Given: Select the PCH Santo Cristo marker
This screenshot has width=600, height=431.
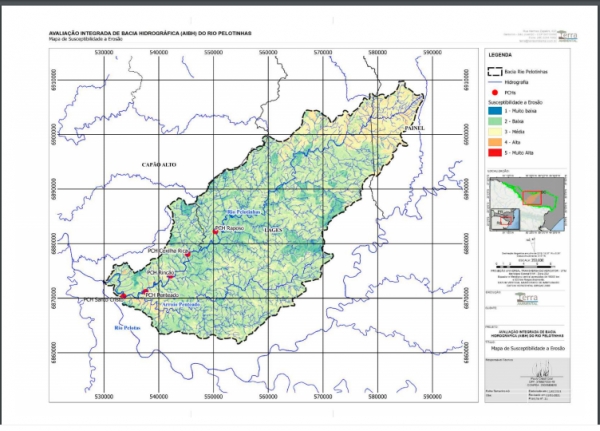Looking at the screenshot, I should pos(124,297).
